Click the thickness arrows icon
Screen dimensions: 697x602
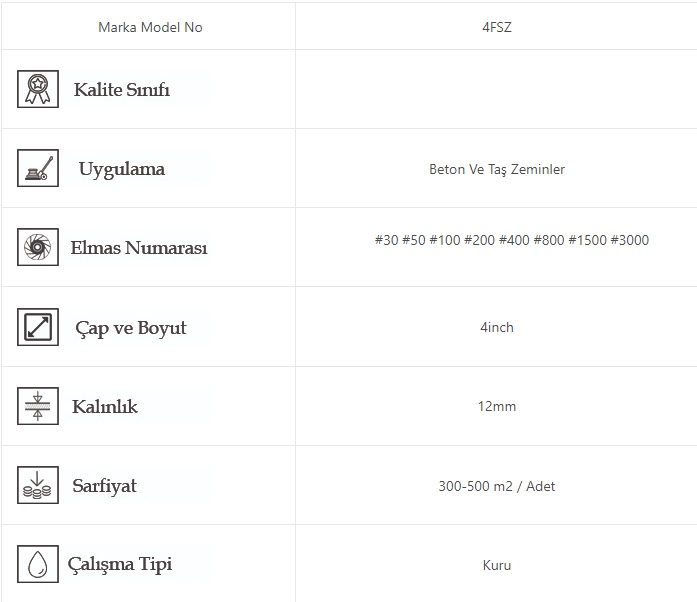38,406
